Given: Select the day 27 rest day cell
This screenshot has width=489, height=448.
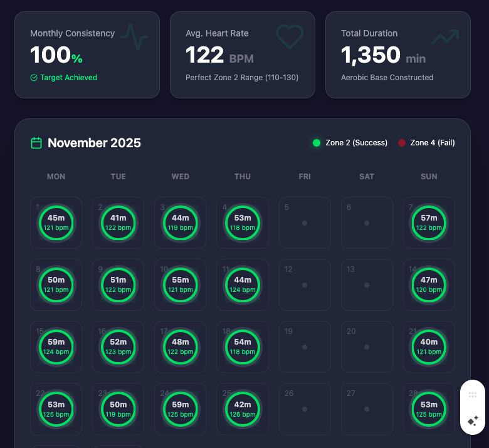Looking at the screenshot, I should click(x=367, y=409).
